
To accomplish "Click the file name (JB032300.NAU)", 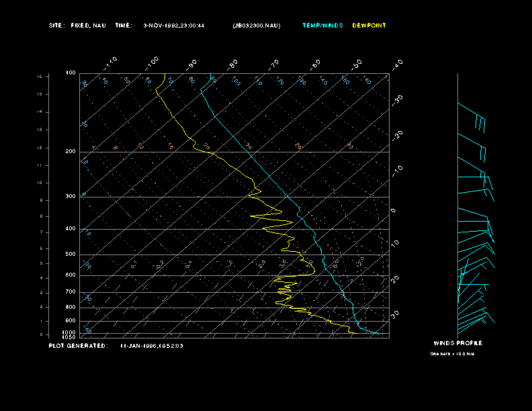I will click(x=257, y=26).
